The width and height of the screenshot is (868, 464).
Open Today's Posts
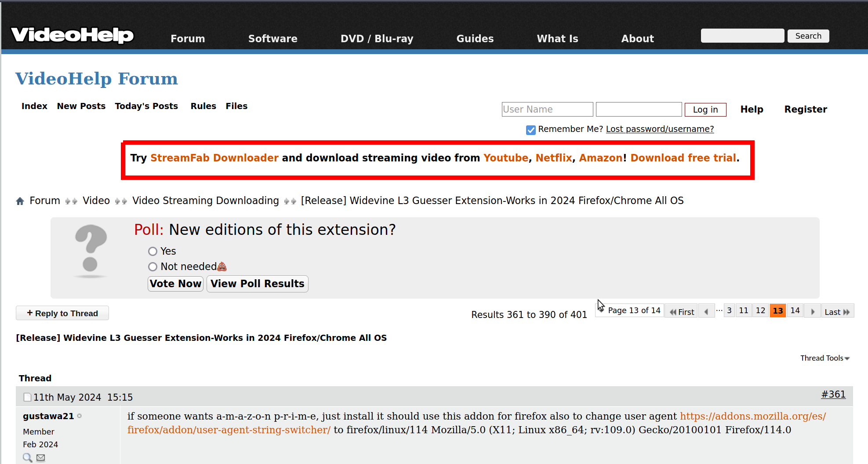pyautogui.click(x=146, y=106)
